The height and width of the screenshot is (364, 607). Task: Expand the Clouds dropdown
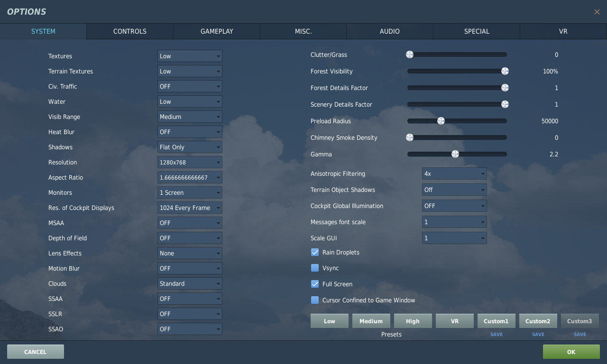tap(190, 283)
